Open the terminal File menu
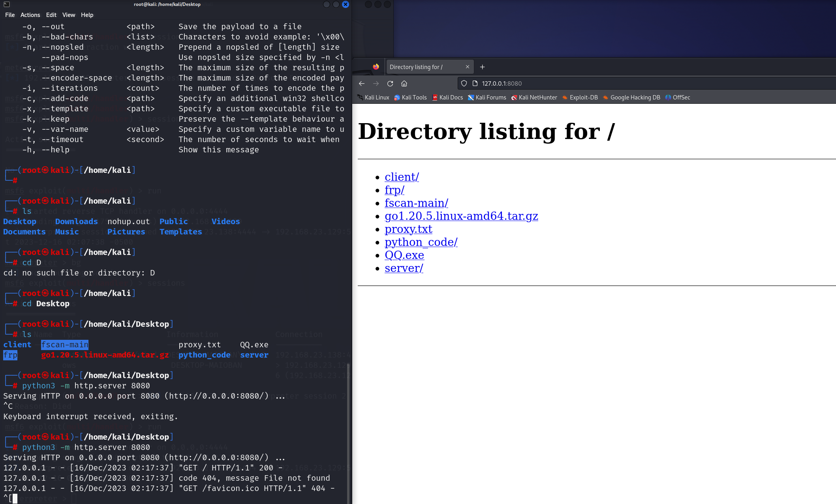836x504 pixels. coord(10,15)
